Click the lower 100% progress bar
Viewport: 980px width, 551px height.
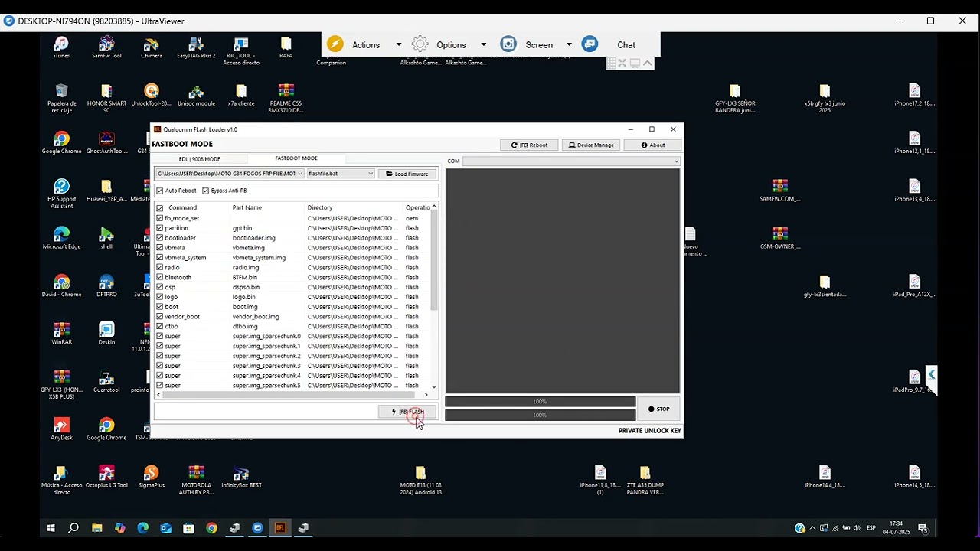tap(540, 416)
